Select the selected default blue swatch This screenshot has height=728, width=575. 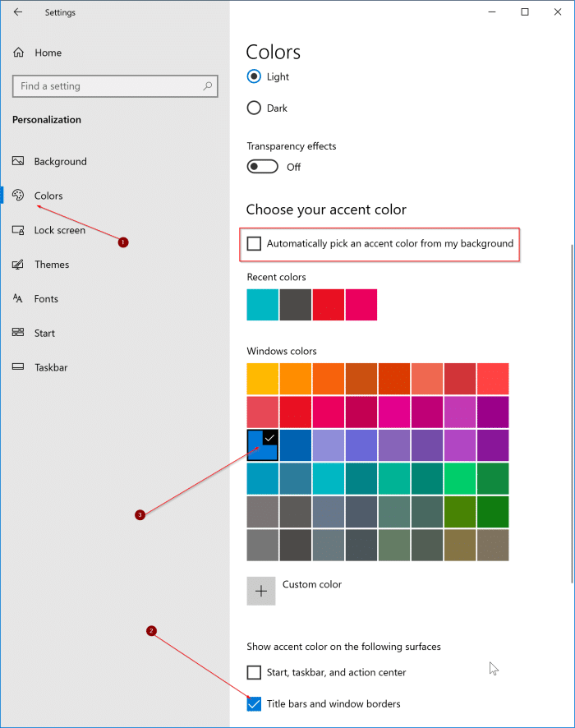[263, 445]
